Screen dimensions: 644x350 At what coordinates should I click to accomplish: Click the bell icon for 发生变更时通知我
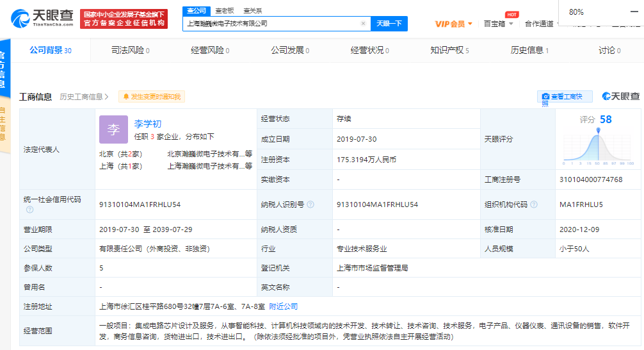point(126,97)
